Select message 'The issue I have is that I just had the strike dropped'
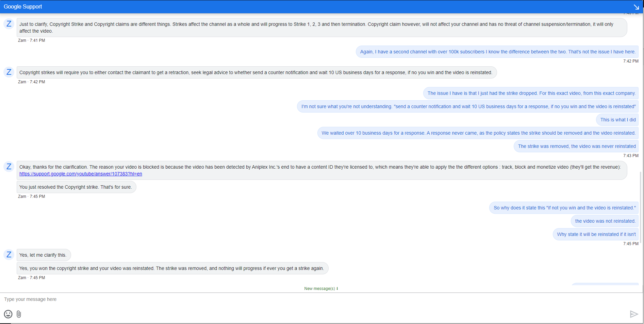This screenshot has height=324, width=644. 531,93
